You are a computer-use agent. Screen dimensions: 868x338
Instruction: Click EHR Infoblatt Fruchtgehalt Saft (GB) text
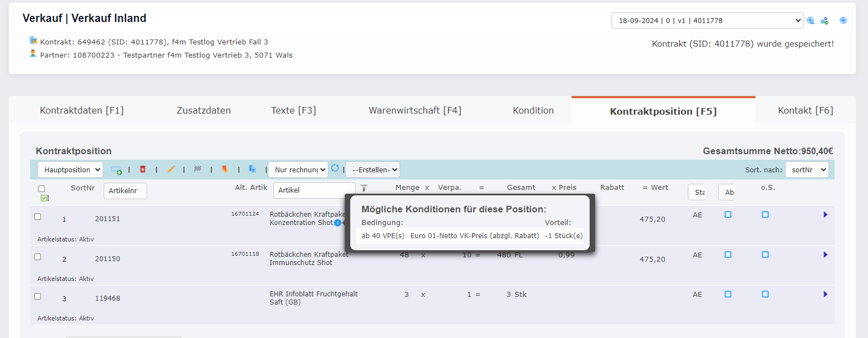click(x=313, y=298)
